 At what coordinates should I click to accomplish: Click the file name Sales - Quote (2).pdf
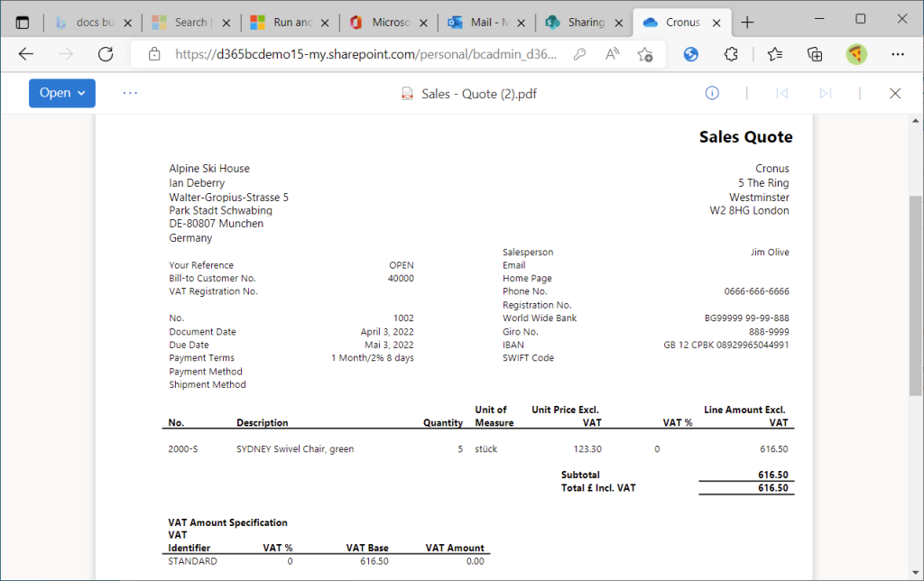pos(479,94)
